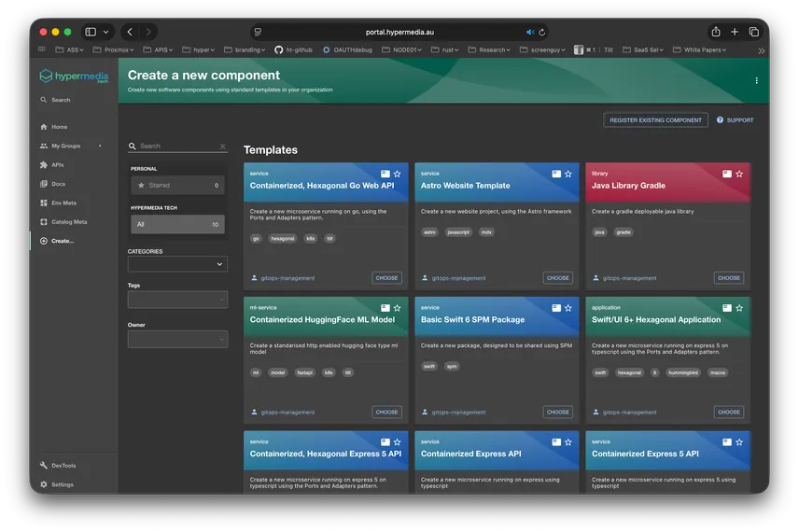
Task: Open details icon on Containerized Express API card
Action: (x=556, y=441)
